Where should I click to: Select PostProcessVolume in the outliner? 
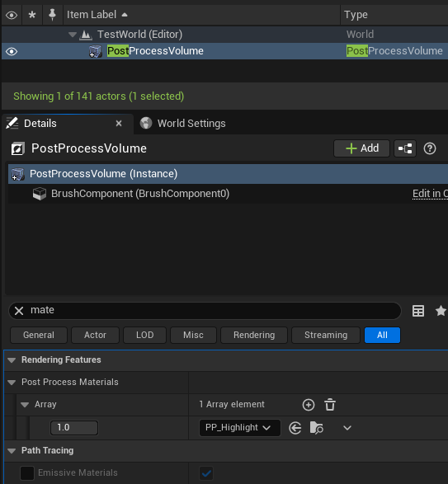click(155, 51)
